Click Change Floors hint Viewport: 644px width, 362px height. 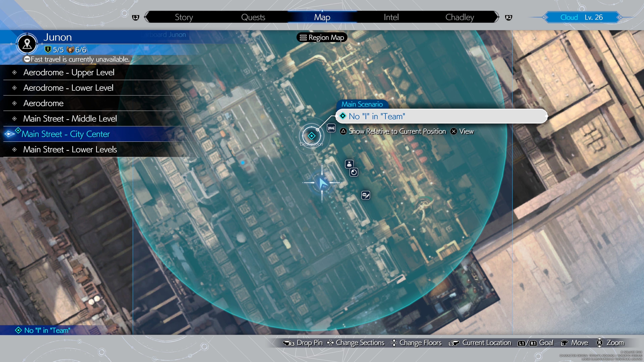pos(416,343)
